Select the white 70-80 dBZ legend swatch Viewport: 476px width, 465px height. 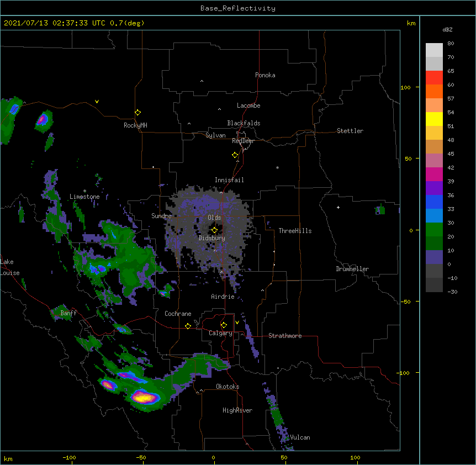click(434, 50)
